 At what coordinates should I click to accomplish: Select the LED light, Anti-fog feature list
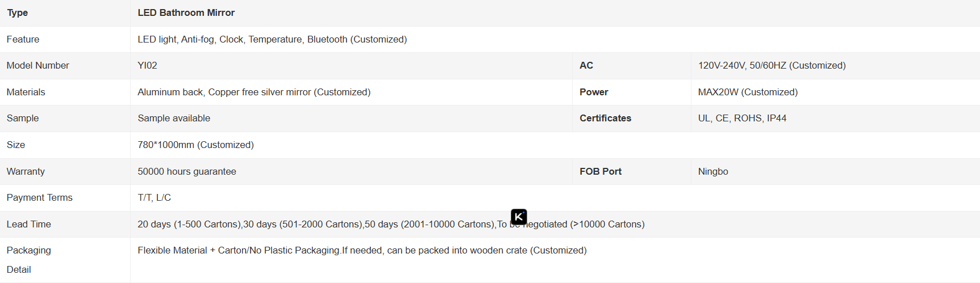tap(272, 39)
